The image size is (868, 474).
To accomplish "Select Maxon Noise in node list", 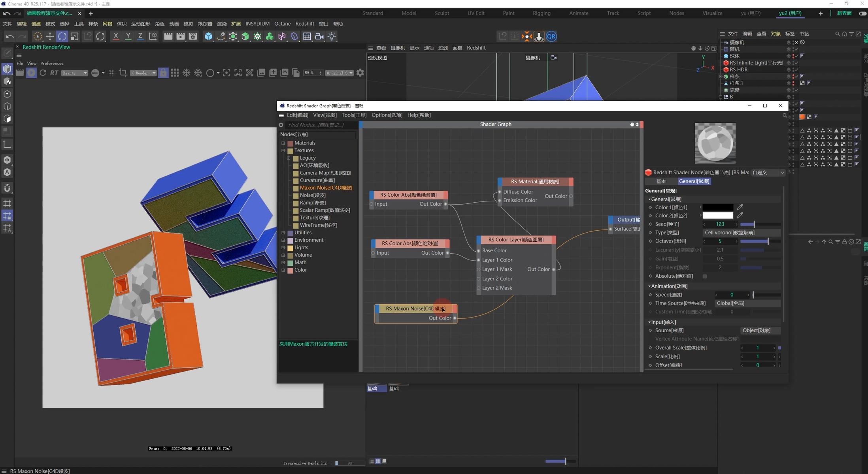I will (326, 188).
